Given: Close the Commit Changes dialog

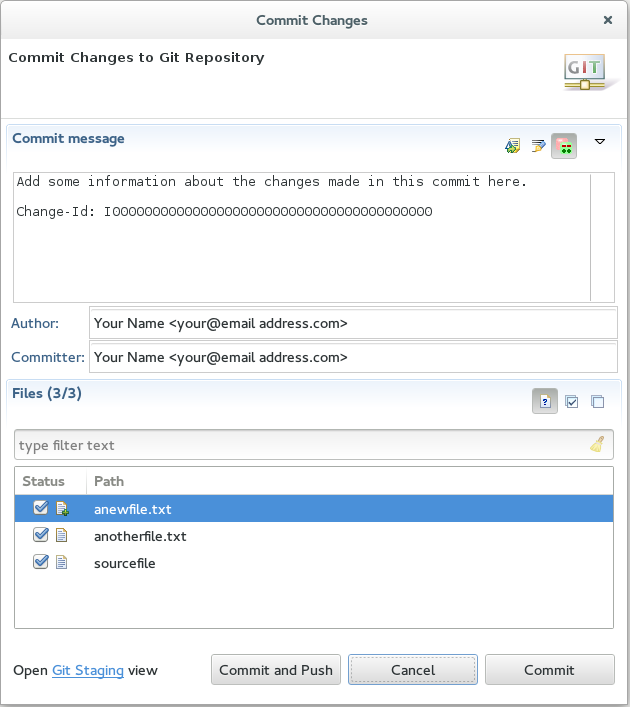Looking at the screenshot, I should pyautogui.click(x=607, y=20).
